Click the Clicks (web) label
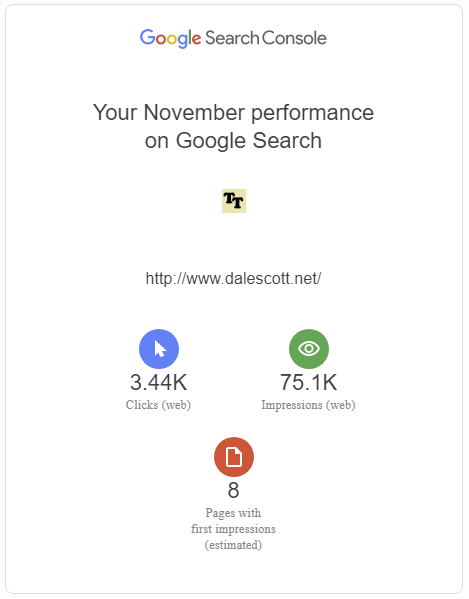Screen dimensions: 469x599 (158, 405)
